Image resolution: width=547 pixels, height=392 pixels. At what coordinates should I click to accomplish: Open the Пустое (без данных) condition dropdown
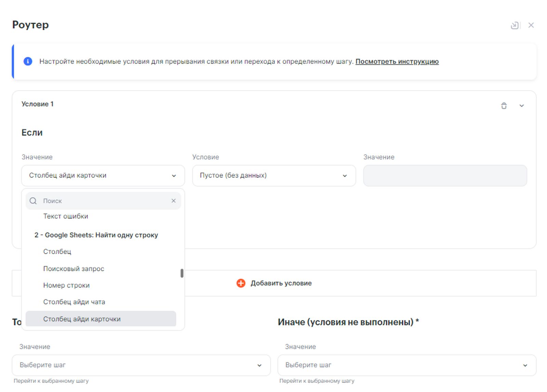273,176
